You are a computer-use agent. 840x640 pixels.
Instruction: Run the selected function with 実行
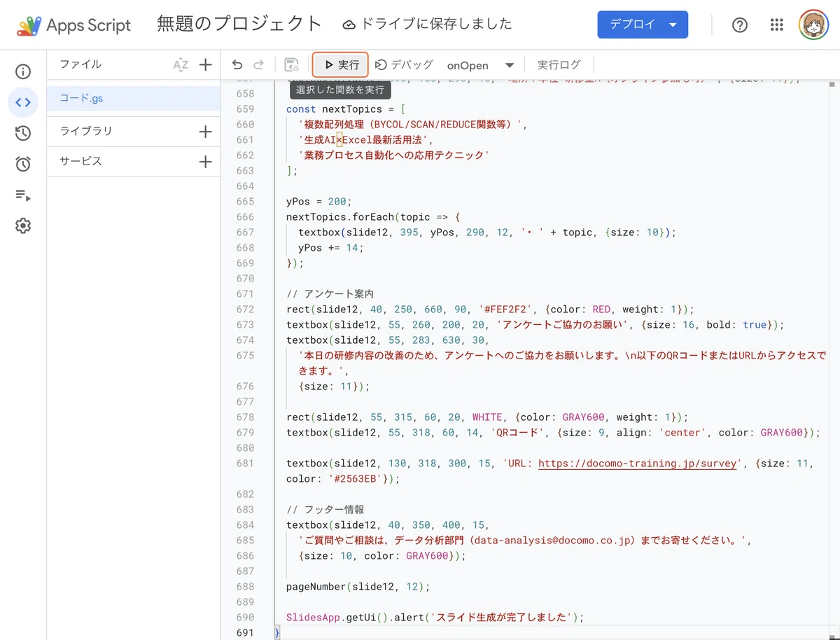[x=341, y=65]
